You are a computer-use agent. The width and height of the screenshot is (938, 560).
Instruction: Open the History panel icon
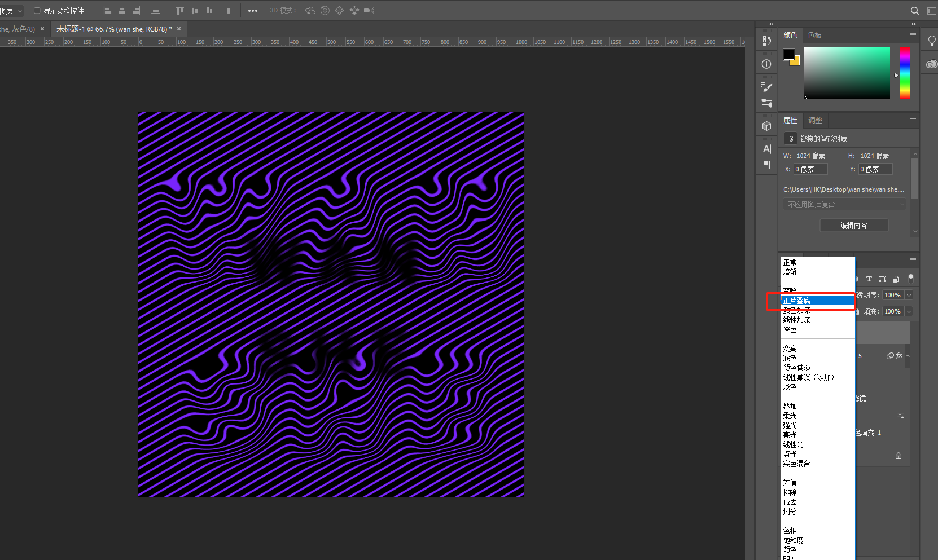tap(766, 41)
